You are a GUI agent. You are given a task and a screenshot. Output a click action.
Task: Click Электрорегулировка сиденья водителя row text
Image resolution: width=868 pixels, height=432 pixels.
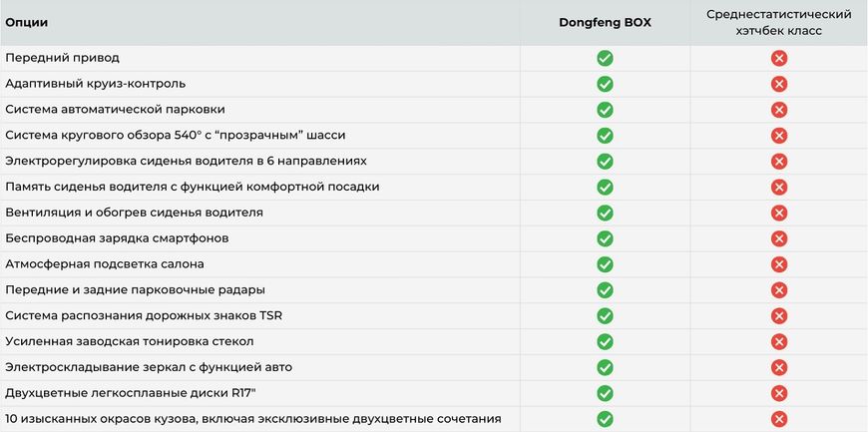(187, 161)
